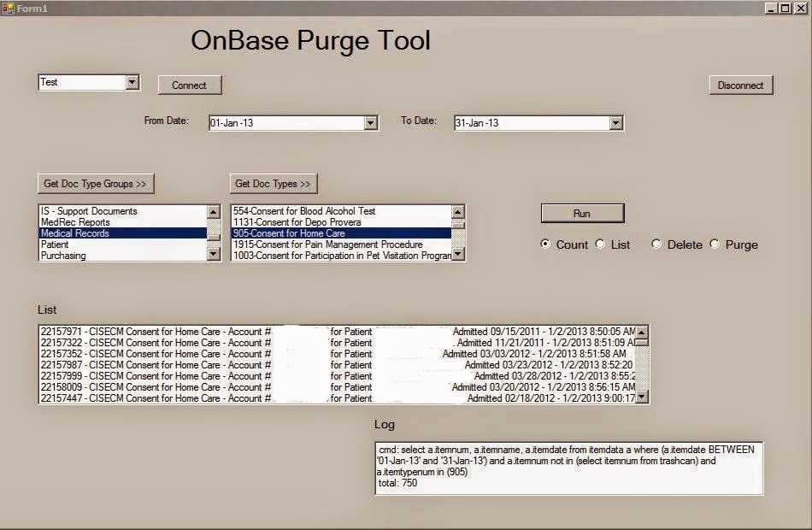Enable the Purge option
Viewport: 812px width, 530px height.
tap(716, 244)
